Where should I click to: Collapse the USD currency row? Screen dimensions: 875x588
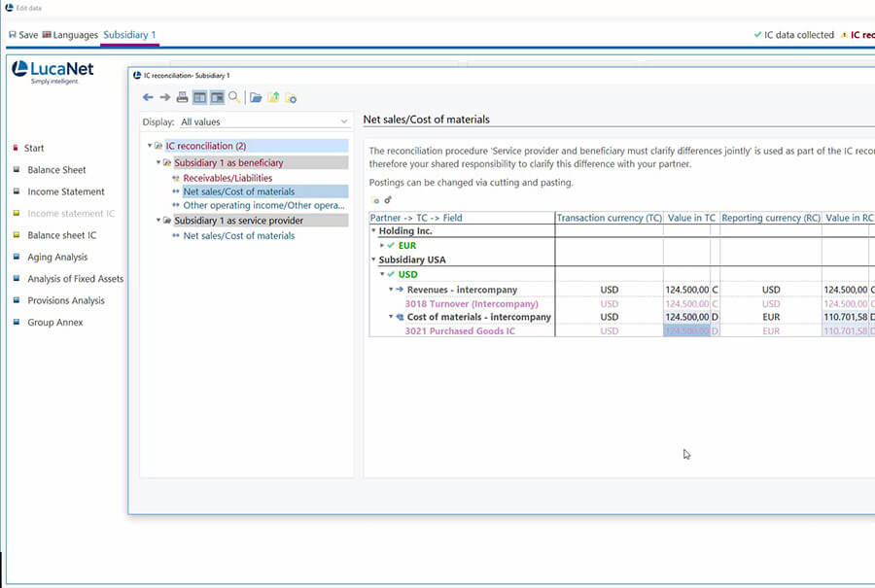(382, 274)
